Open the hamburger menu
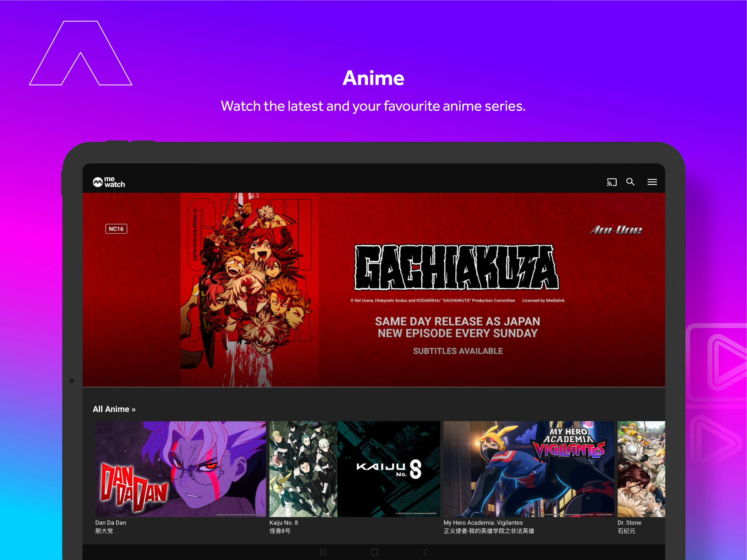747x560 pixels. click(652, 182)
